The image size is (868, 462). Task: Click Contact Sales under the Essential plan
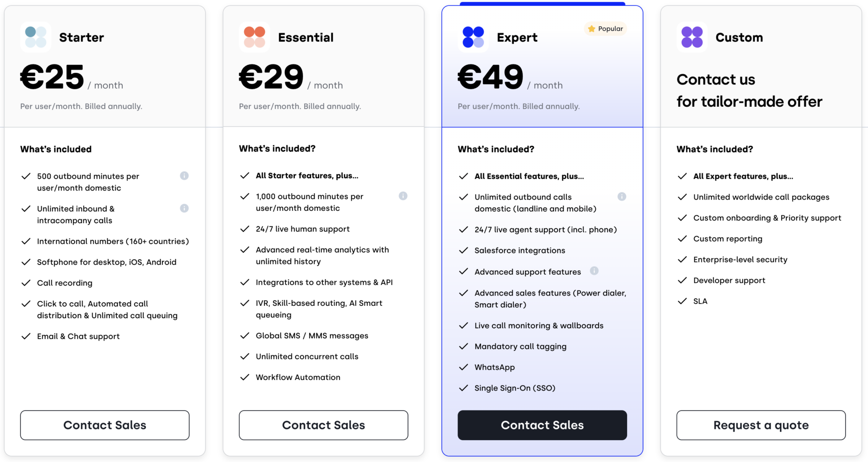323,425
